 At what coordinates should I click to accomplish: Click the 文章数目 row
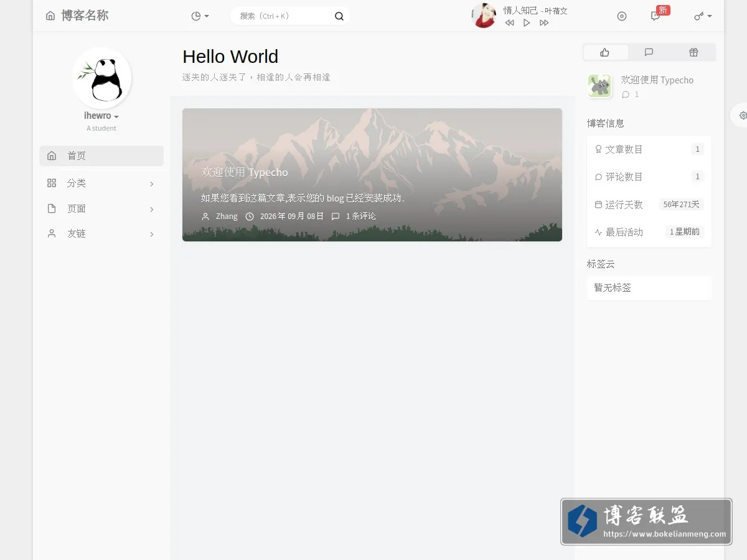(x=649, y=149)
